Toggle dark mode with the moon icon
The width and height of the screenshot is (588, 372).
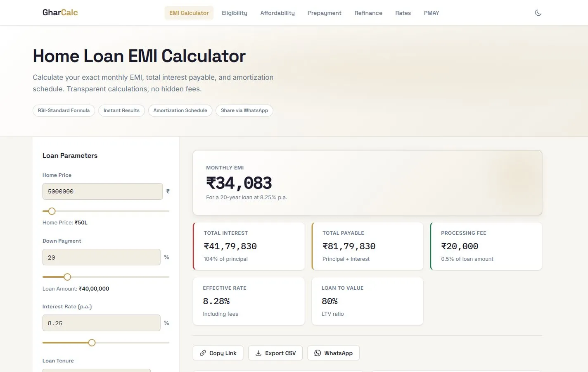coord(538,13)
